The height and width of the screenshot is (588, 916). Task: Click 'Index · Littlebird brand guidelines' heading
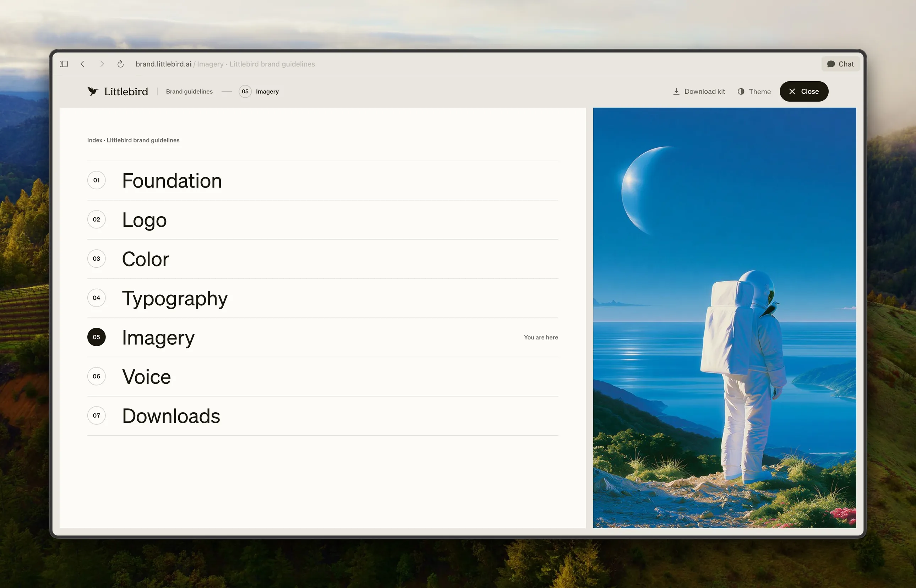[x=133, y=140]
